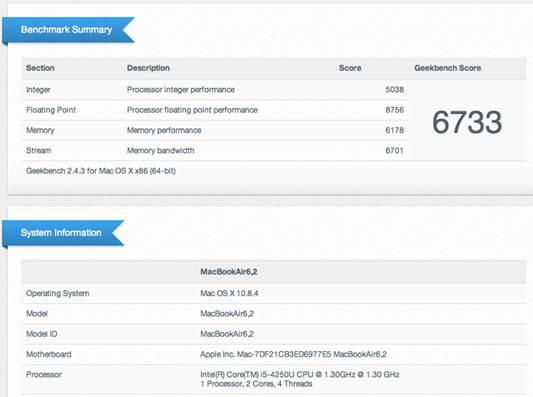Click the Processor row label

tap(44, 375)
